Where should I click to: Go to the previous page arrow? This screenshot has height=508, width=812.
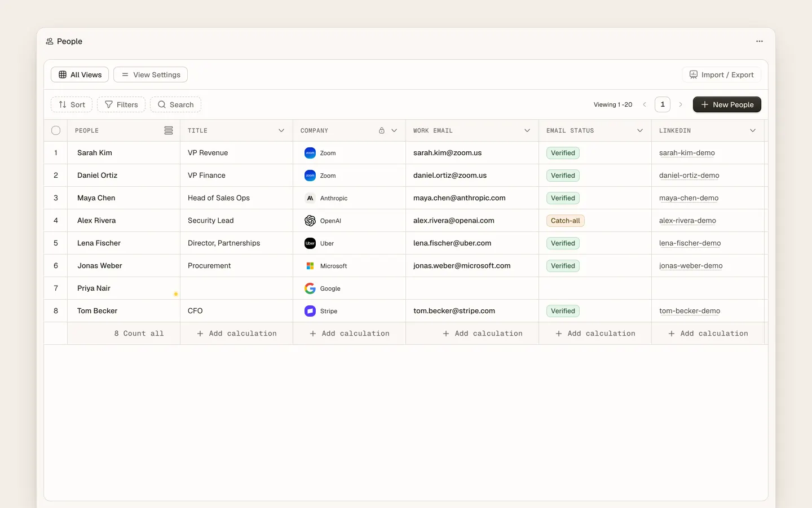pyautogui.click(x=645, y=104)
